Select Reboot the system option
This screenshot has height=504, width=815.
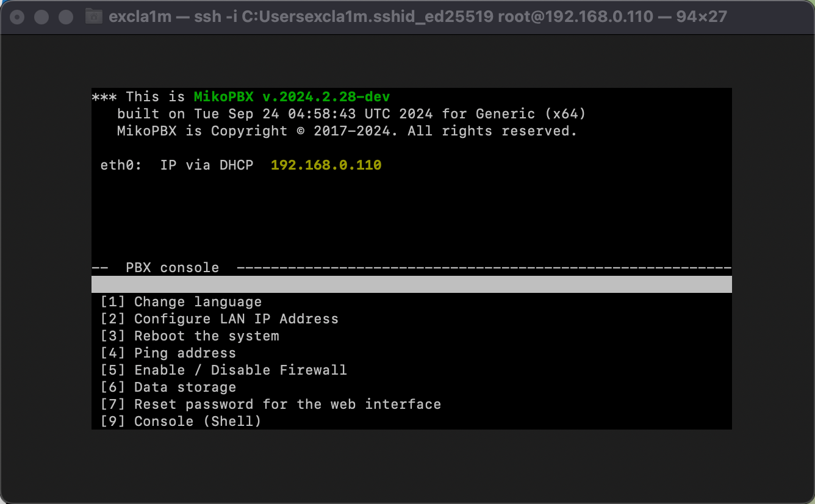pyautogui.click(x=190, y=336)
